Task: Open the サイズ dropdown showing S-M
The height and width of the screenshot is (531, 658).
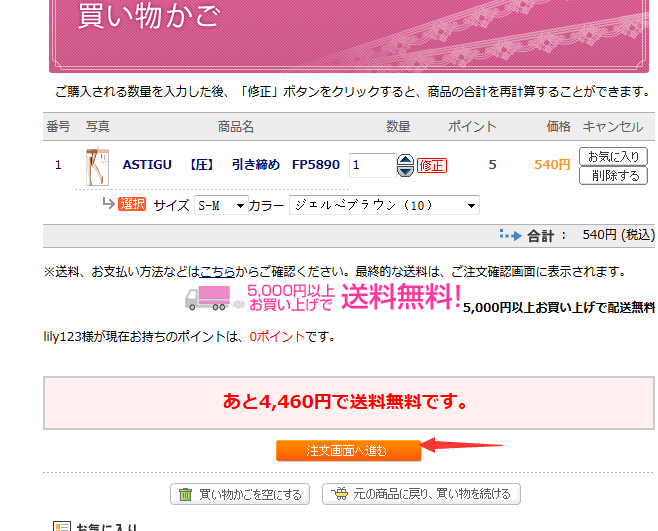Action: coord(221,205)
